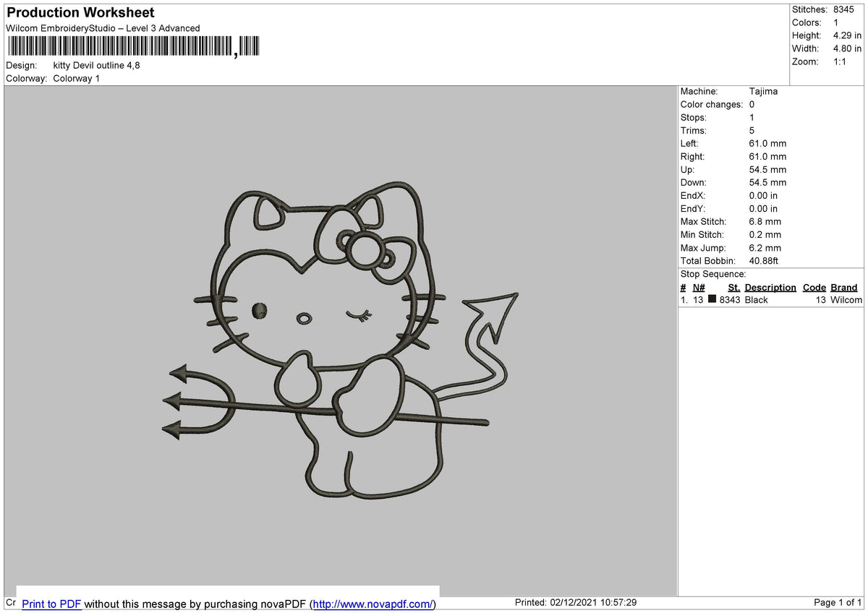Click the 'Color changes:' label

click(712, 104)
